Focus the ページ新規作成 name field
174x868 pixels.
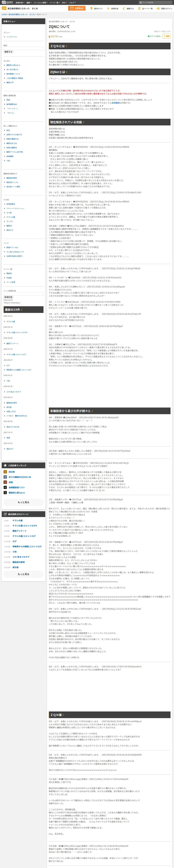(x=23, y=294)
